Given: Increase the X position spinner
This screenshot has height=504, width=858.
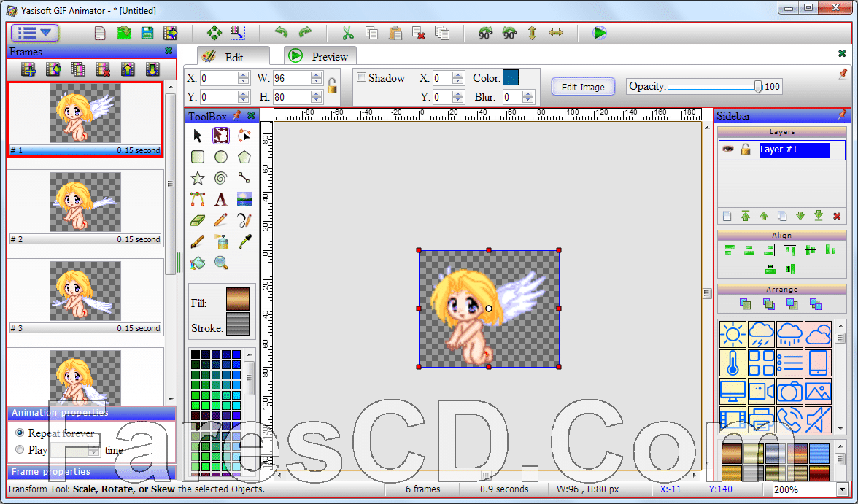Looking at the screenshot, I should click(x=244, y=75).
